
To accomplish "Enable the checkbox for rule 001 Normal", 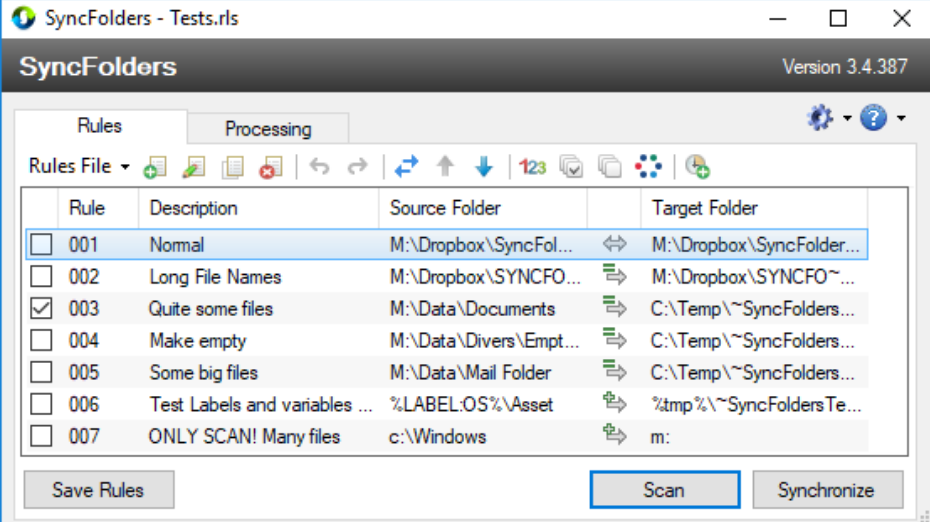I will tap(42, 245).
